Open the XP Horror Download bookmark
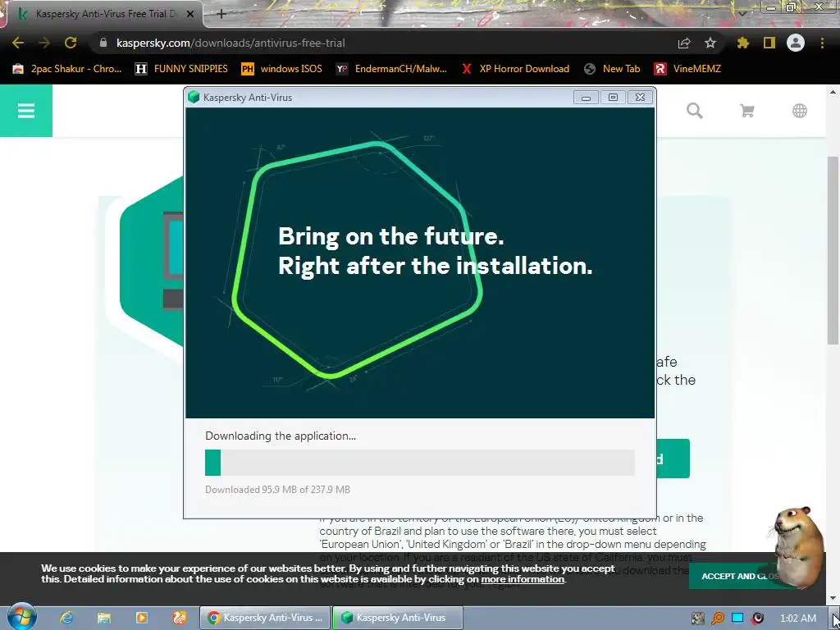The height and width of the screenshot is (630, 840). click(x=515, y=69)
